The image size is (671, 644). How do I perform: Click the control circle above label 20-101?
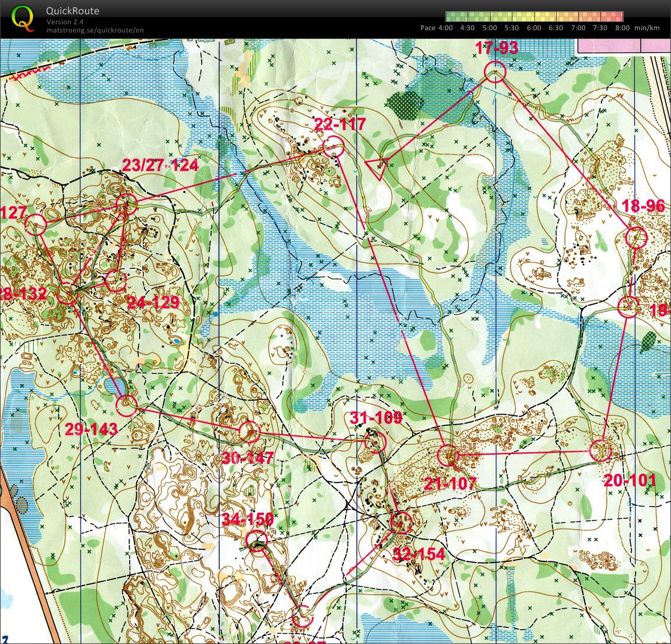tap(601, 451)
